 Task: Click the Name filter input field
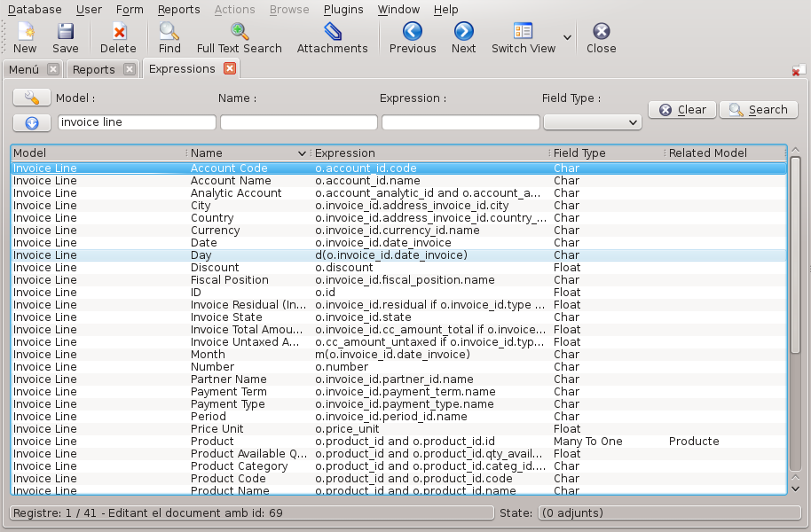299,122
